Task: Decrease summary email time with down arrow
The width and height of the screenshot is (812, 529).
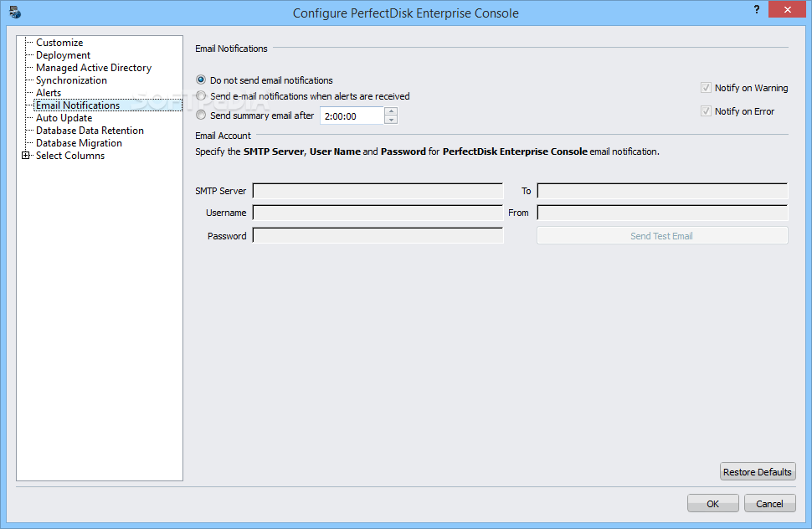Action: click(x=391, y=120)
